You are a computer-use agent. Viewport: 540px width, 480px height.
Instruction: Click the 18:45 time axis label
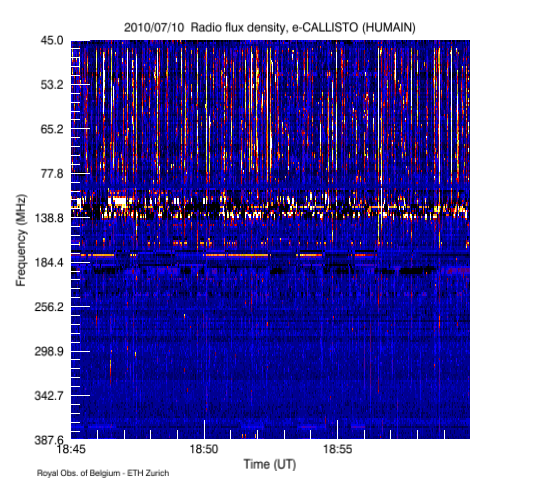tap(71, 449)
